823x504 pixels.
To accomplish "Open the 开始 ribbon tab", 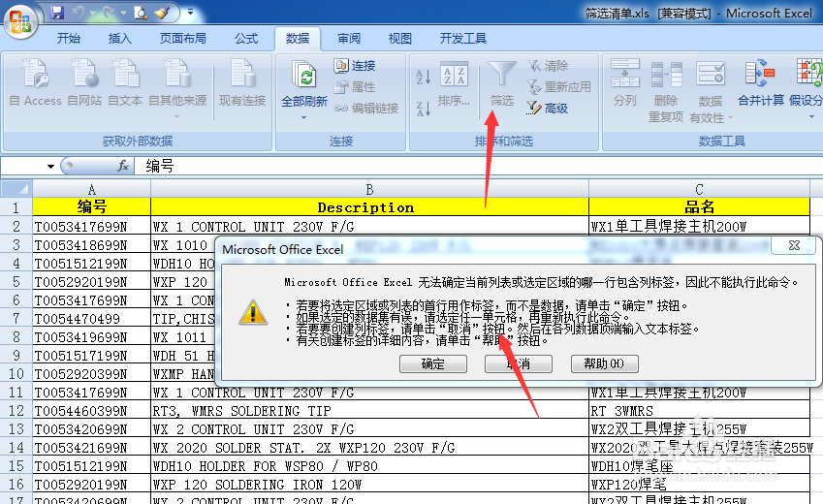I will [69, 39].
